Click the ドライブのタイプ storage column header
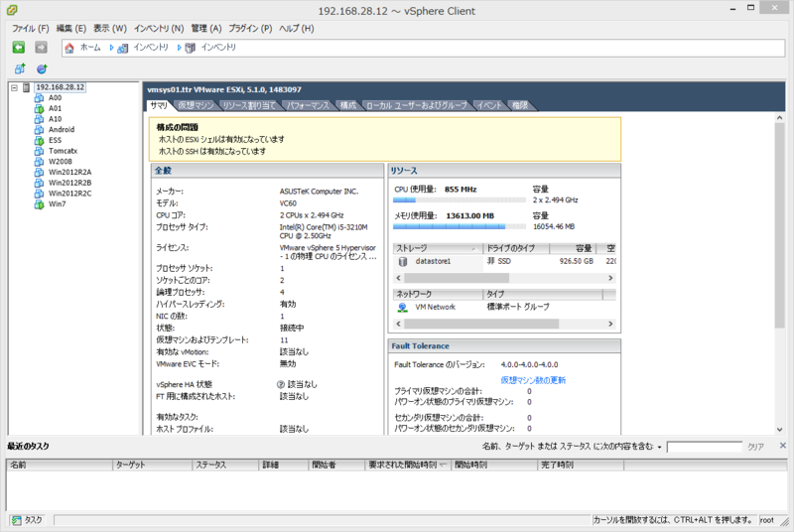The height and width of the screenshot is (532, 794). click(x=516, y=248)
